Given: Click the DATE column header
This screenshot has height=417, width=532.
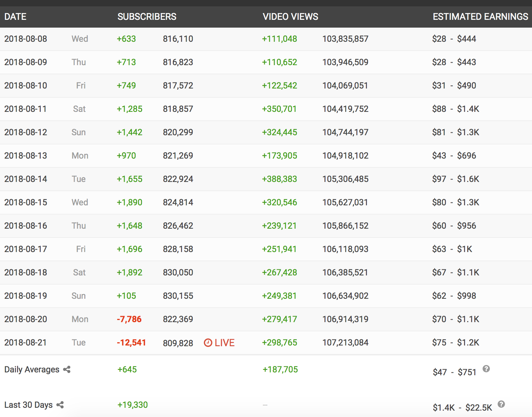Looking at the screenshot, I should (15, 17).
